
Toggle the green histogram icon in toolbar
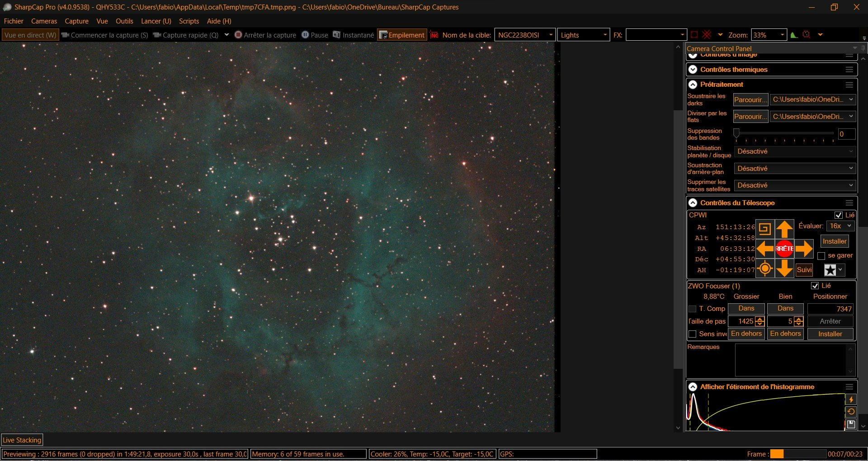click(x=794, y=35)
